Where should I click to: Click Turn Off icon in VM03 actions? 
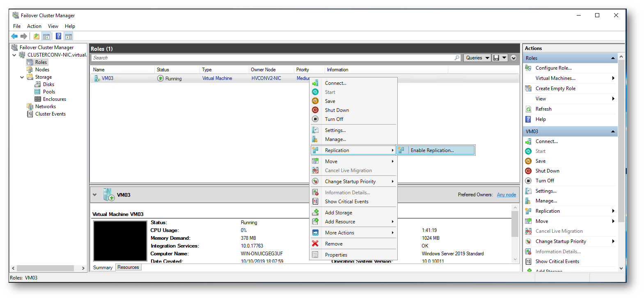coord(529,181)
